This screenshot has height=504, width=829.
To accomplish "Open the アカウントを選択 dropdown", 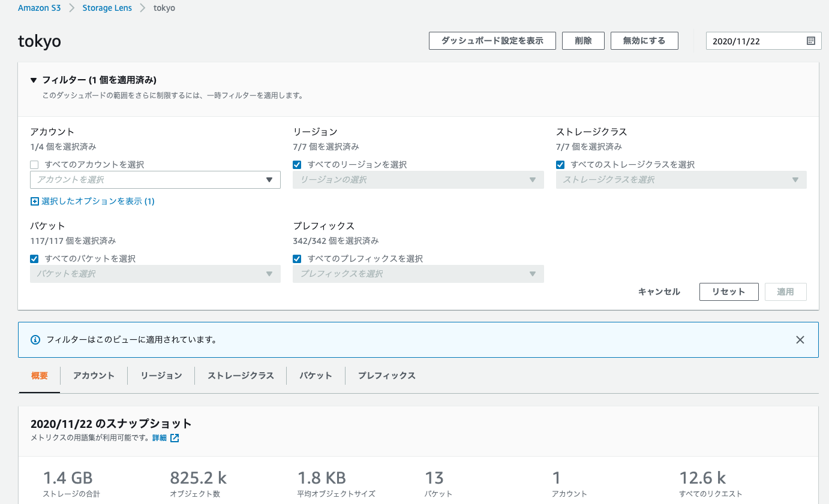I will tap(155, 180).
